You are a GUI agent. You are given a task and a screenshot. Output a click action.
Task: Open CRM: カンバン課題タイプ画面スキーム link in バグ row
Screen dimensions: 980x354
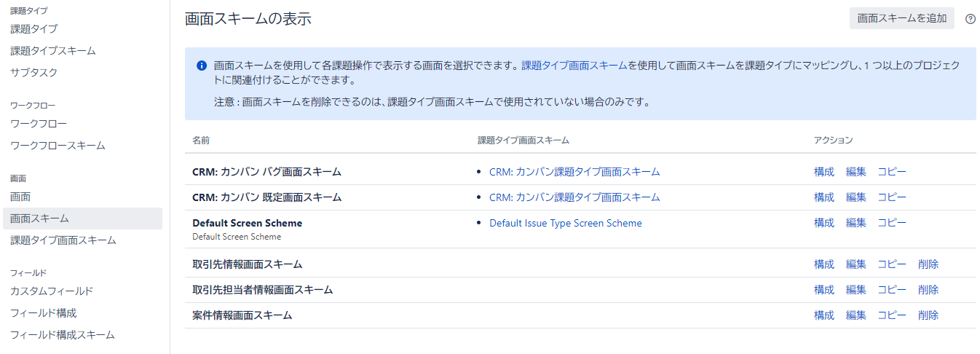point(574,172)
